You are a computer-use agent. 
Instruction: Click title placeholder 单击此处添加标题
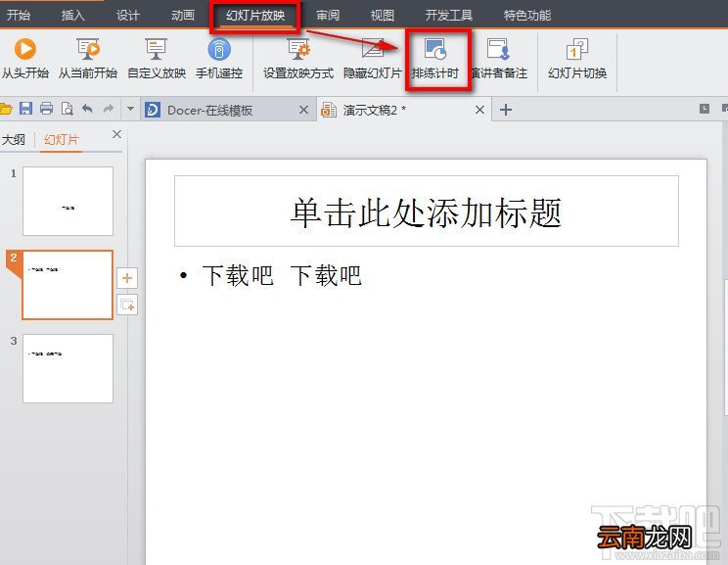click(x=427, y=212)
